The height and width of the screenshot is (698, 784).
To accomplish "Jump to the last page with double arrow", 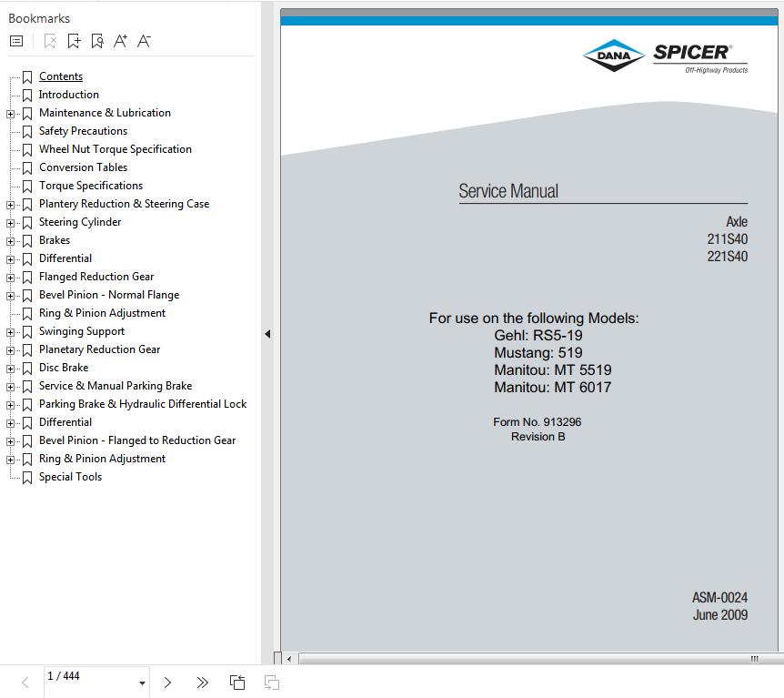I will coord(203,683).
